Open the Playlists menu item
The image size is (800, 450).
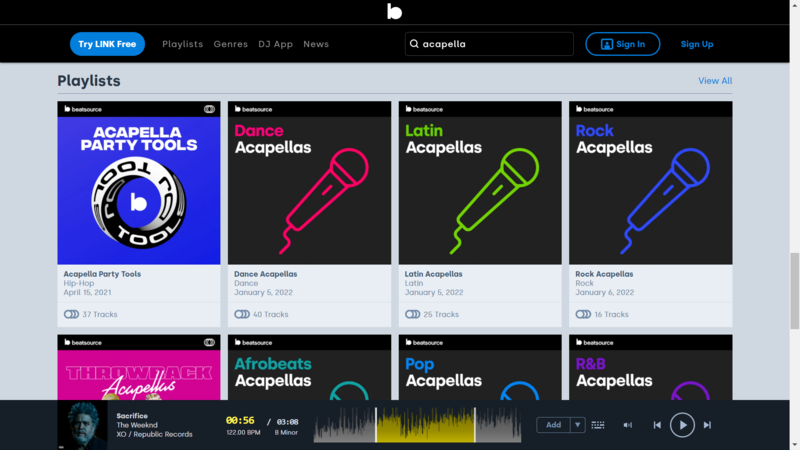[182, 44]
